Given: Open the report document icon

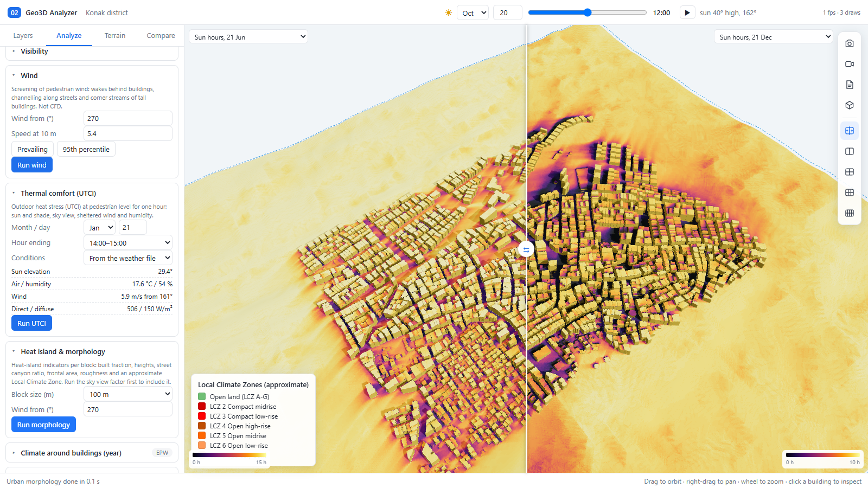Looking at the screenshot, I should point(850,85).
